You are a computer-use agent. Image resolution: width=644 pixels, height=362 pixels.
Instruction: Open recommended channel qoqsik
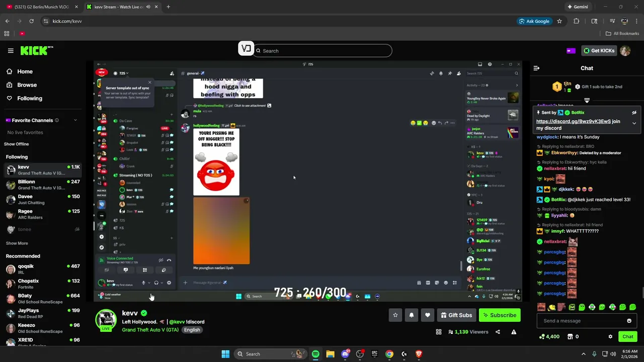pyautogui.click(x=43, y=269)
